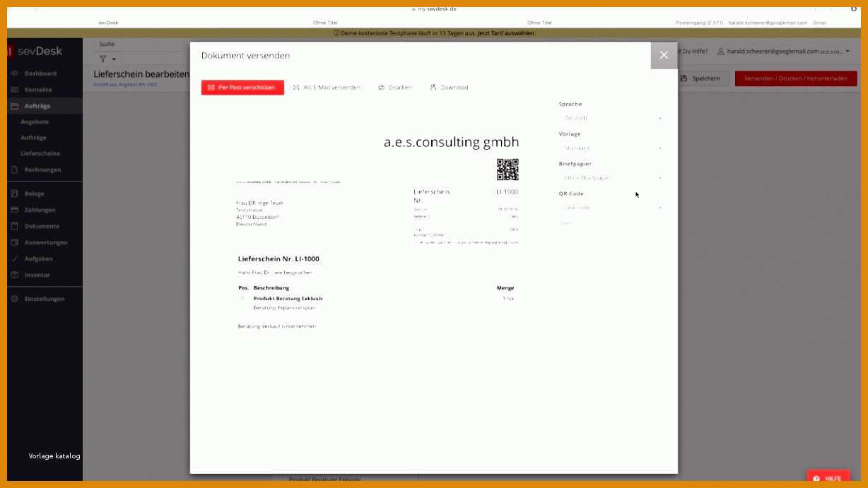Click the Zahlungen card icon
868x488 pixels.
15,210
